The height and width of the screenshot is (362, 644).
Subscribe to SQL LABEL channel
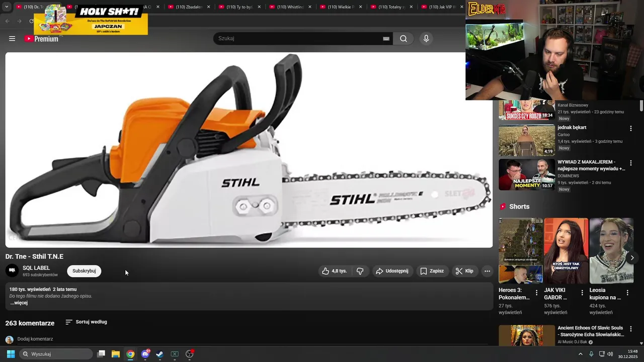84,271
